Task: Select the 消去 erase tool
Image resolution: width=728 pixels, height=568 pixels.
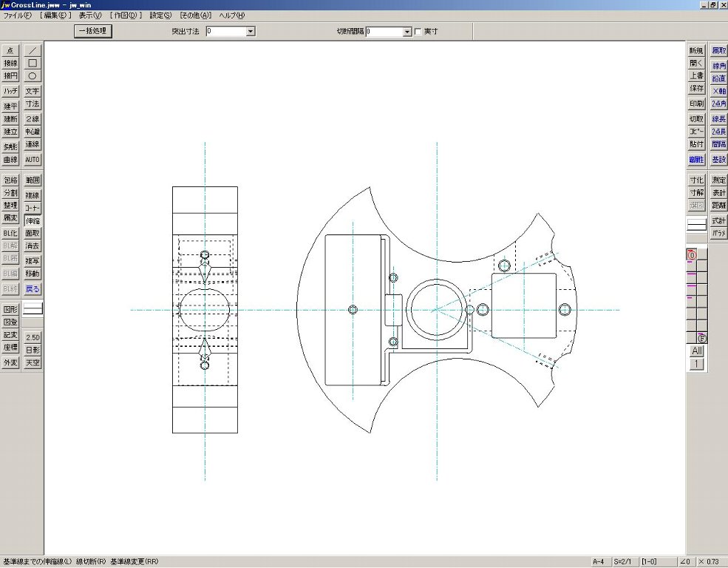Action: 33,246
